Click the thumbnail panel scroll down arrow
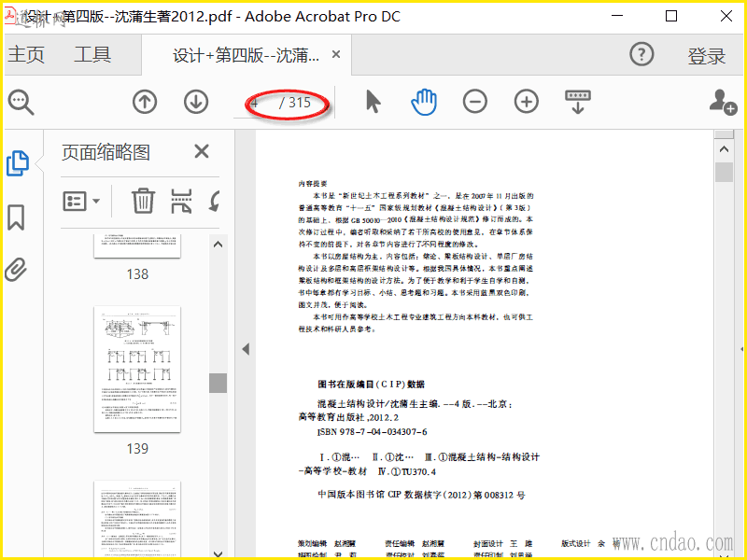The width and height of the screenshot is (747, 560). (218, 553)
